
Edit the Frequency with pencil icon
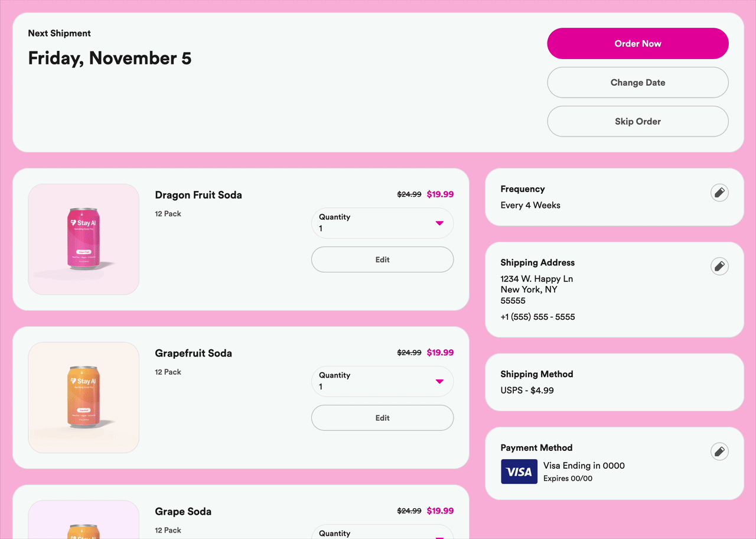click(719, 193)
